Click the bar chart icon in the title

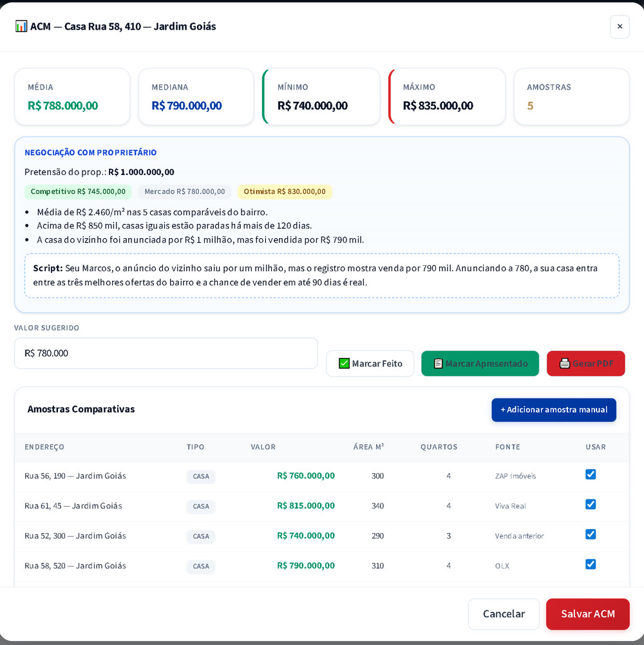coord(21,26)
